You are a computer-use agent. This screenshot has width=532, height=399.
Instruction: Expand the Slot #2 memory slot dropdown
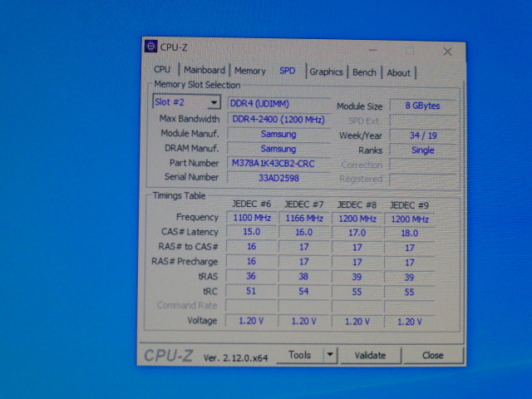214,102
